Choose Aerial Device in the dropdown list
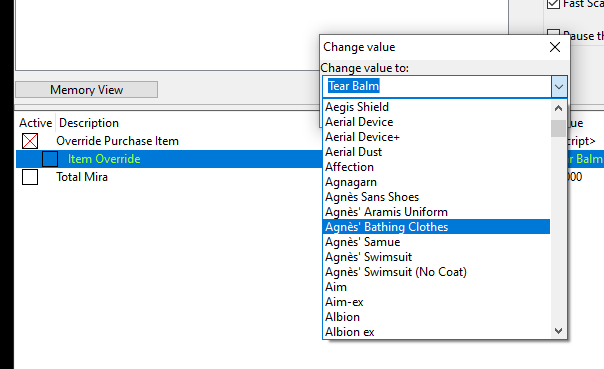Viewport: 604px width, 369px height. pyautogui.click(x=436, y=122)
